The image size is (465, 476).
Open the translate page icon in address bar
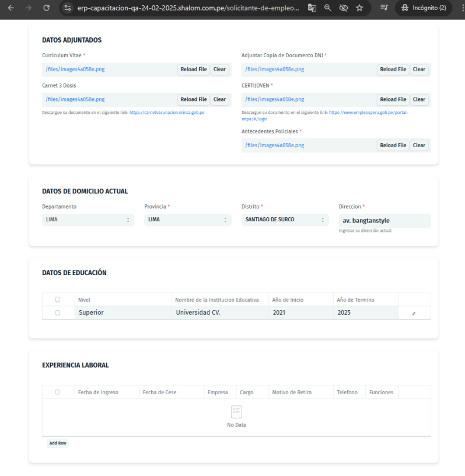[312, 8]
